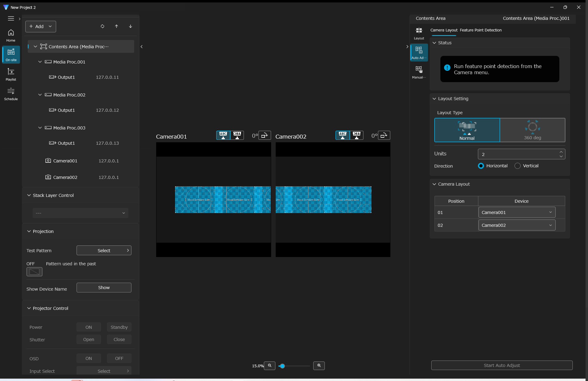This screenshot has height=381, width=588.
Task: Go to the Home sidebar icon
Action: [x=11, y=35]
